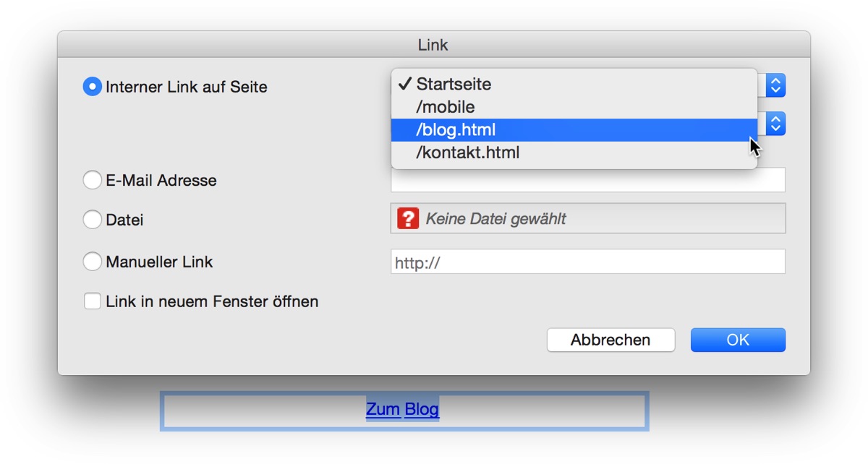Select the Interner Link auf Seite radio button
Viewport: 868px width, 464px height.
click(93, 87)
